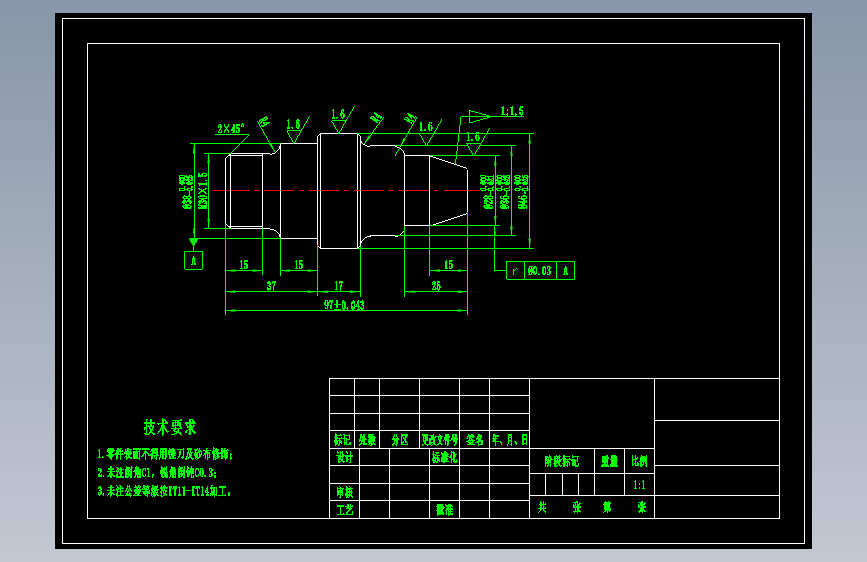Screen dimensions: 867x562
Task: Click the 重量 header cell
Action: point(609,461)
